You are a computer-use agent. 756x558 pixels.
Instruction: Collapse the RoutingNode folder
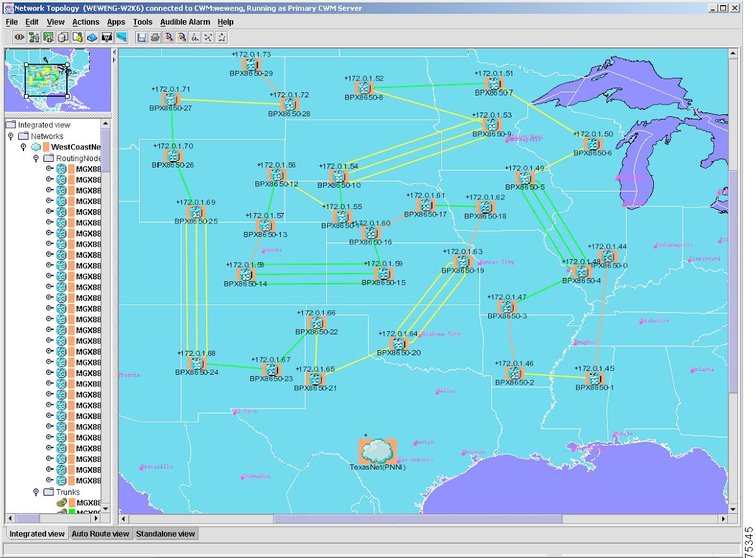[36, 158]
